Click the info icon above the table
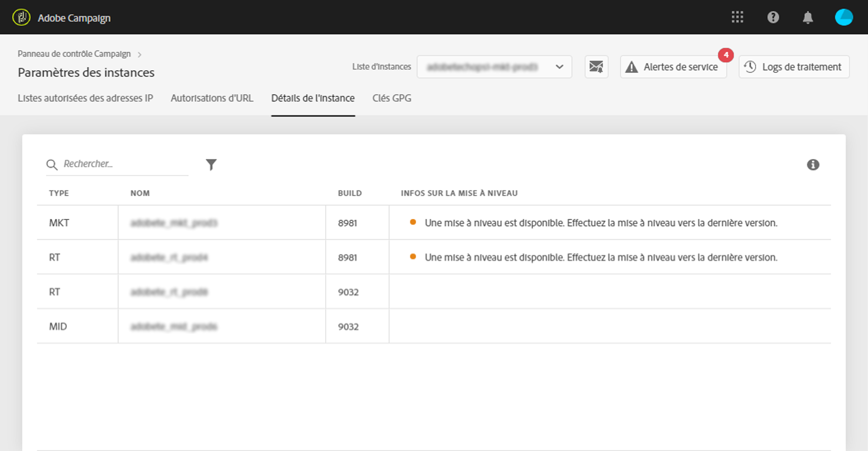This screenshot has height=451, width=868. coord(813,165)
